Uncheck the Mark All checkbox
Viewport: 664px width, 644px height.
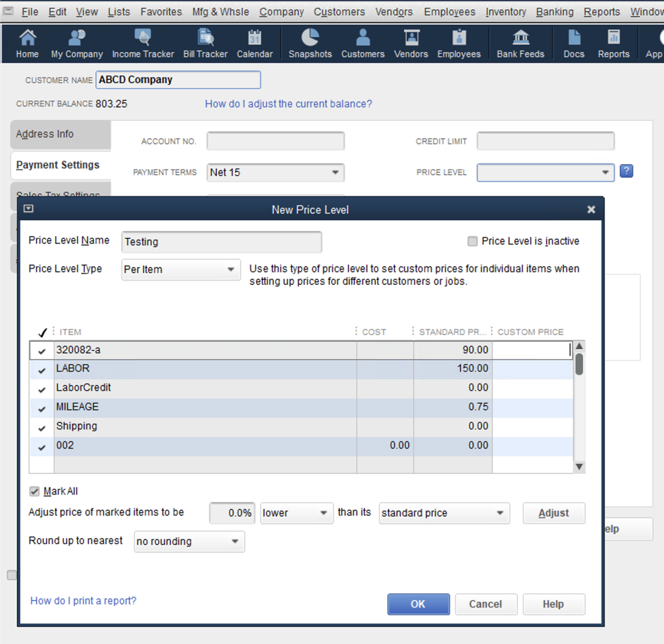(x=34, y=491)
